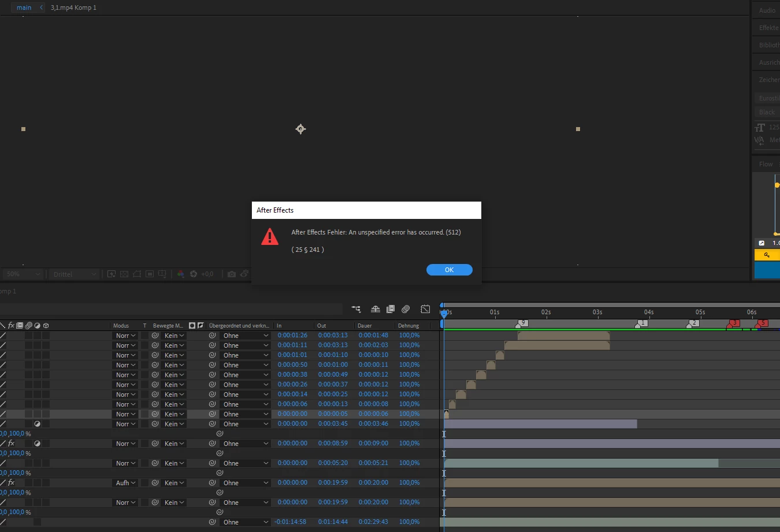This screenshot has height=532, width=780.
Task: Click the motion blur column header icon
Action: click(x=28, y=325)
